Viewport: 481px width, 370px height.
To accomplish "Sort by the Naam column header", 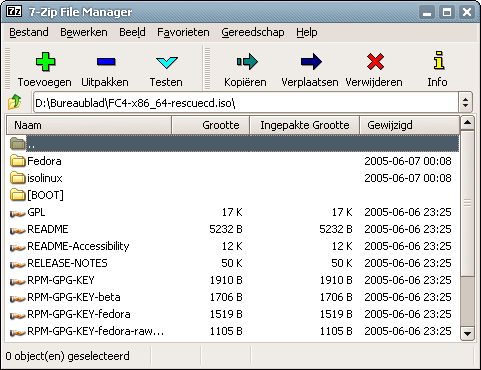I will (x=89, y=125).
